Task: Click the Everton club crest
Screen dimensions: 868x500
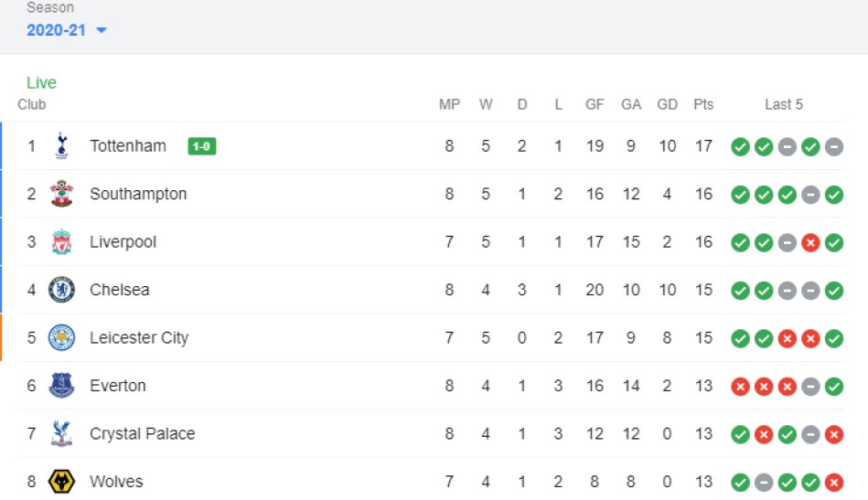Action: tap(61, 386)
